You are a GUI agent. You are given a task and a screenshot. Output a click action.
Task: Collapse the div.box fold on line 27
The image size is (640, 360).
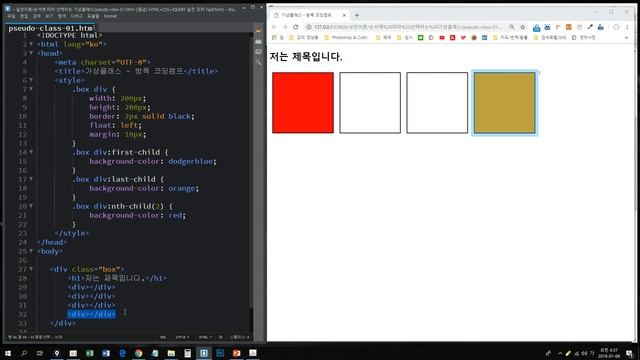(x=31, y=269)
